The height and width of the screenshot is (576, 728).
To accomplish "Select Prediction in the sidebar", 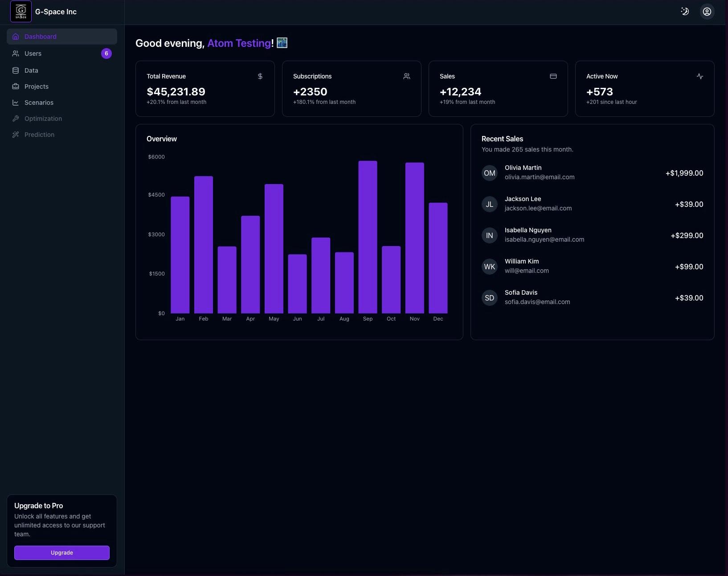I will [x=62, y=135].
